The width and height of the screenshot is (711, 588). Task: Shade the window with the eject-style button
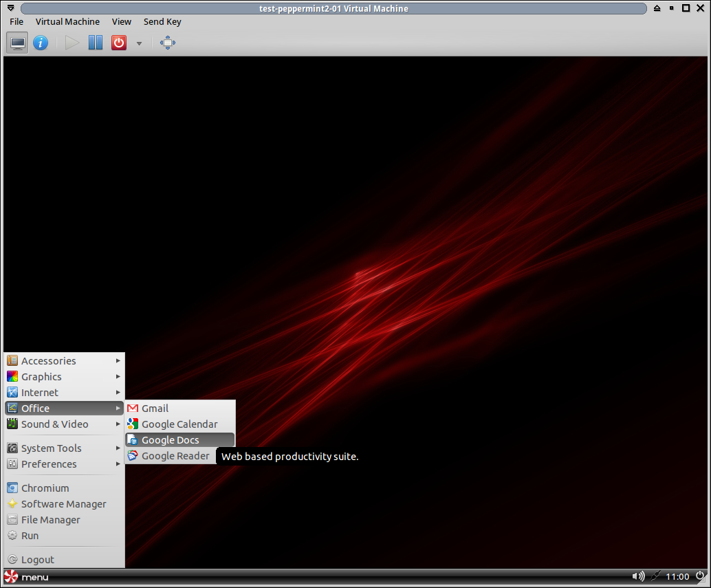[657, 8]
